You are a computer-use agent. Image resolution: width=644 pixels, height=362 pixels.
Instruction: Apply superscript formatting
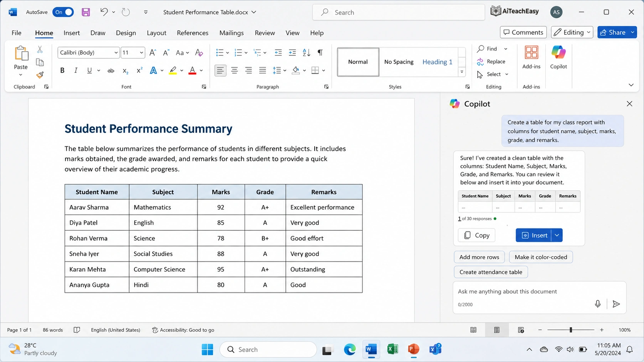tap(139, 70)
